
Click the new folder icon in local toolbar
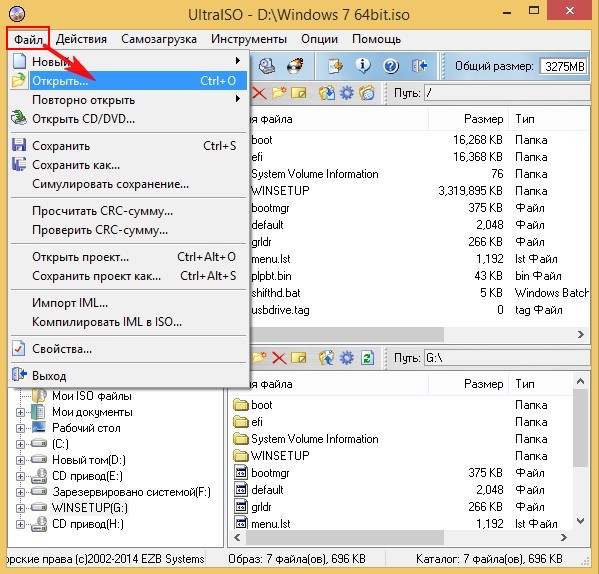[x=259, y=357]
